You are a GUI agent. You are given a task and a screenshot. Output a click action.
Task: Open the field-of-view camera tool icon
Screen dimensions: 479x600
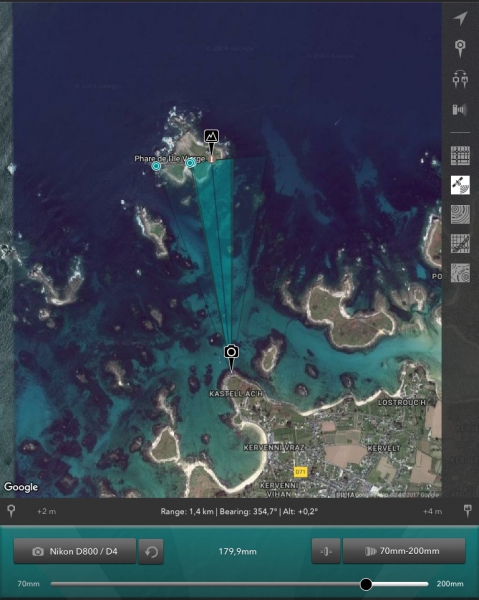pyautogui.click(x=460, y=109)
